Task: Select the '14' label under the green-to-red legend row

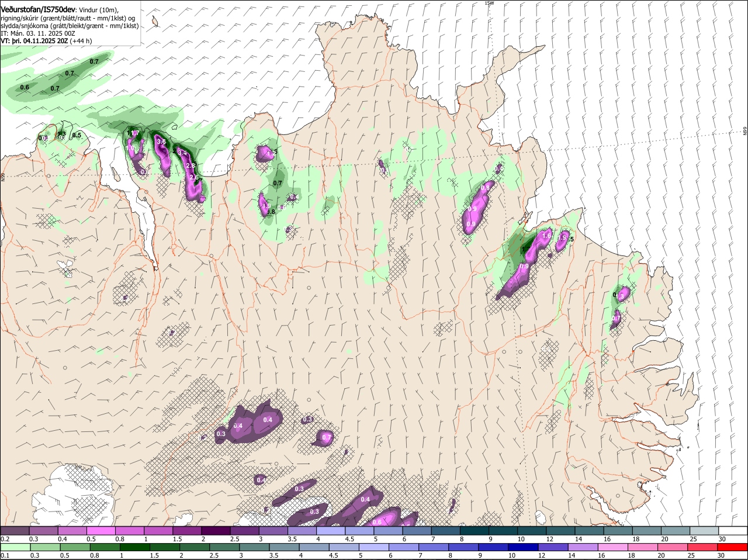Action: pyautogui.click(x=571, y=555)
